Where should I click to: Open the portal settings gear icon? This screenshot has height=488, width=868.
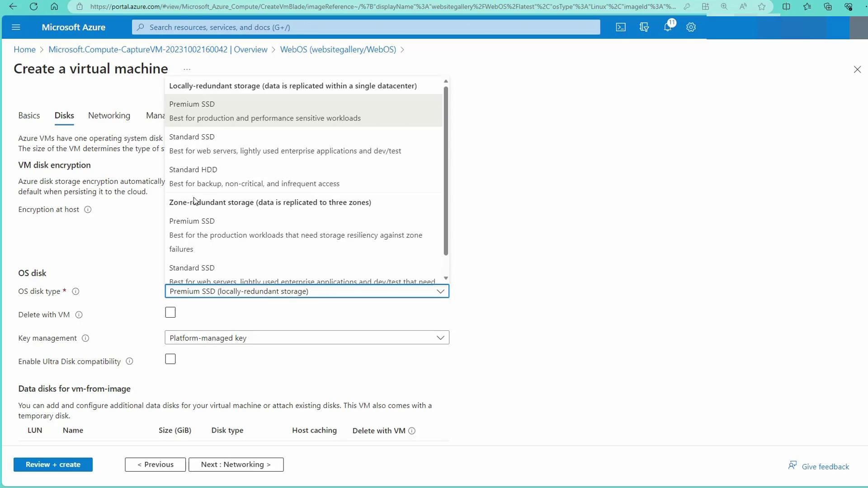click(691, 27)
